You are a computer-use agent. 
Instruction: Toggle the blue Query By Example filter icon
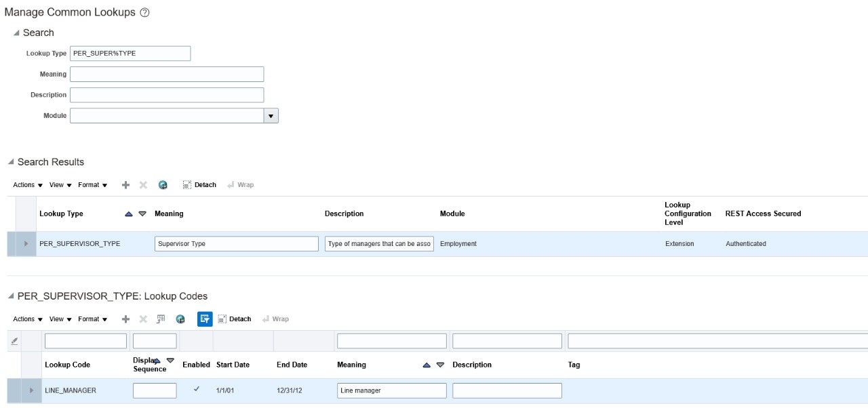[203, 319]
